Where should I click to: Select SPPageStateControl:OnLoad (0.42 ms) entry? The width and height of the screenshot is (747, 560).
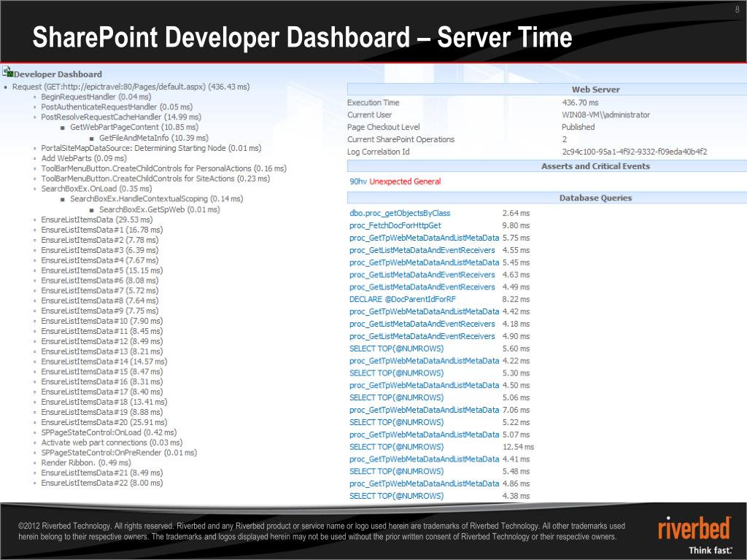pyautogui.click(x=109, y=432)
